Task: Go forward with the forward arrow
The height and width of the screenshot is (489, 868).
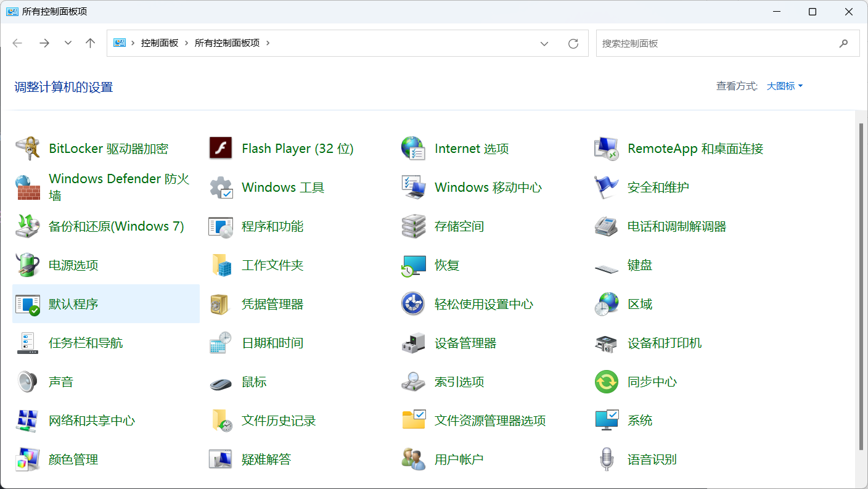Action: [x=44, y=43]
